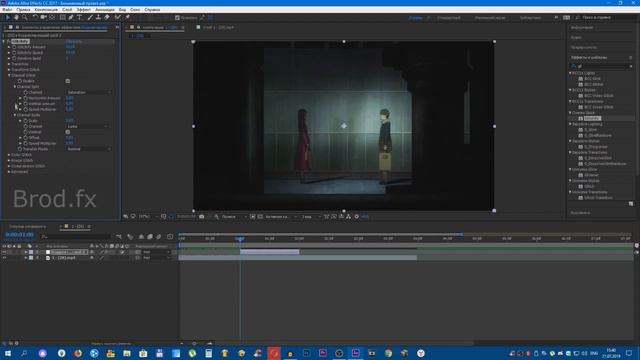Select the Rotation tool
640x360 pixels.
[36, 18]
